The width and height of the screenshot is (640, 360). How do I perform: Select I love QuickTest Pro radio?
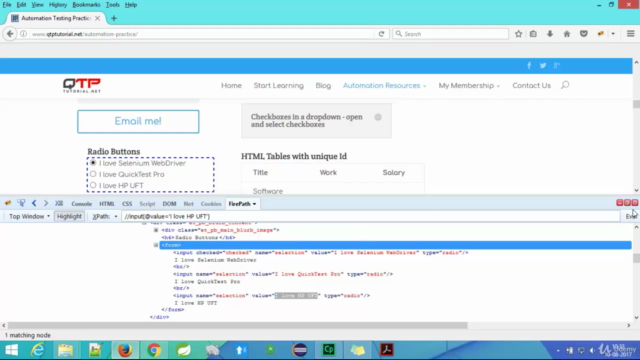[93, 174]
